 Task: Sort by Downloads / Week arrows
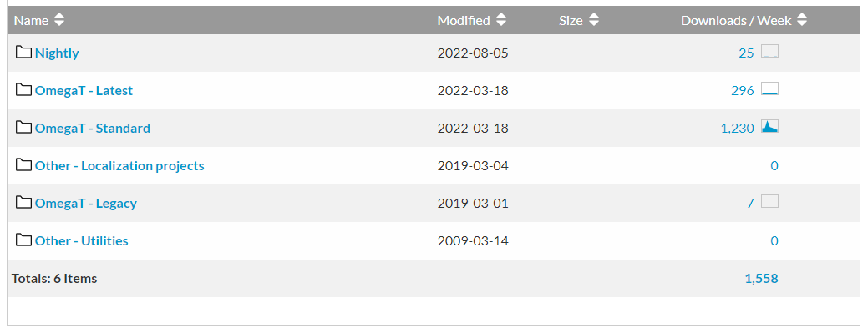click(801, 21)
